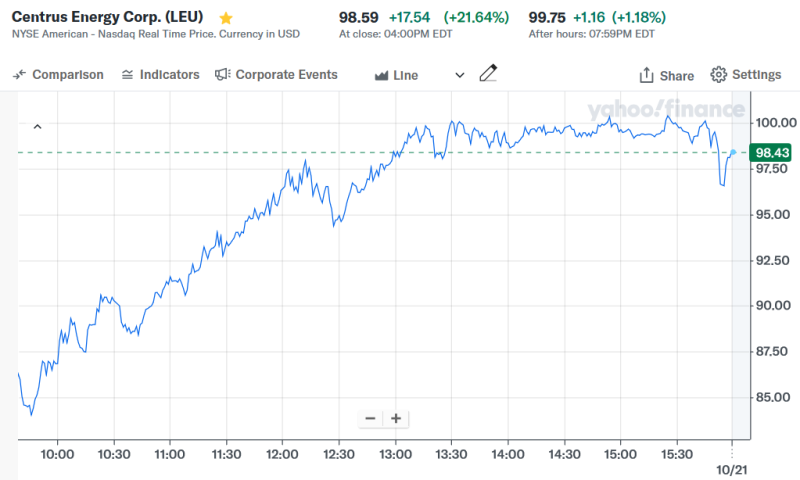Click the Settings gear icon

tap(719, 75)
